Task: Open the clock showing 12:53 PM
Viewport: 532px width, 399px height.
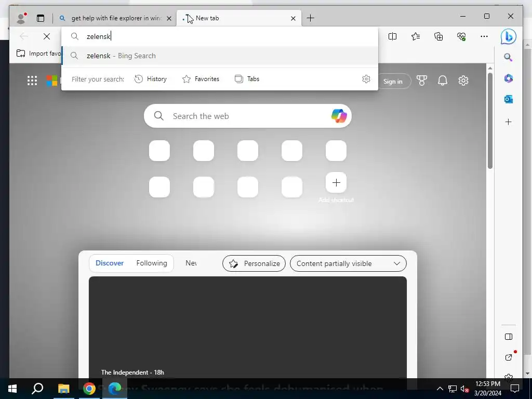Action: [488, 389]
